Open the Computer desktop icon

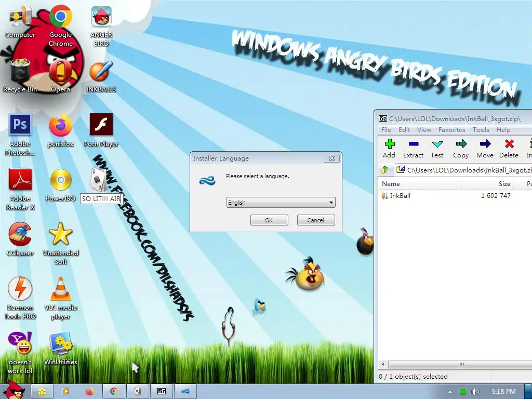click(20, 22)
